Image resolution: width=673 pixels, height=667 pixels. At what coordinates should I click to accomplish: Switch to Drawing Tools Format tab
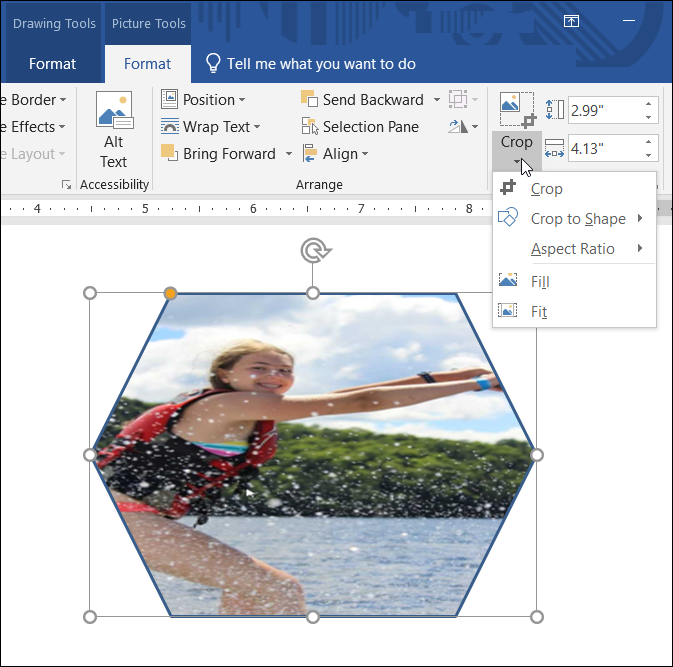[52, 64]
